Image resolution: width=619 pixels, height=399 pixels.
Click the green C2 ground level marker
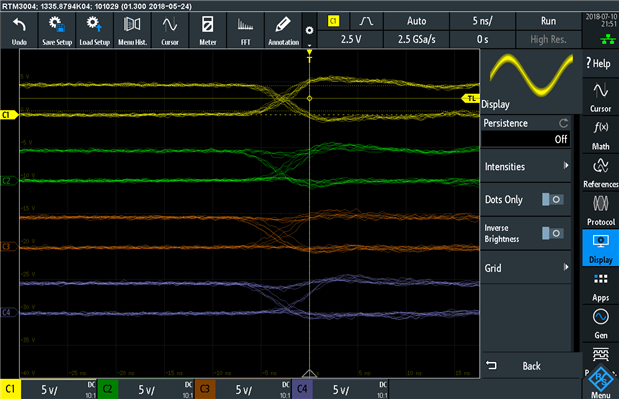click(9, 181)
